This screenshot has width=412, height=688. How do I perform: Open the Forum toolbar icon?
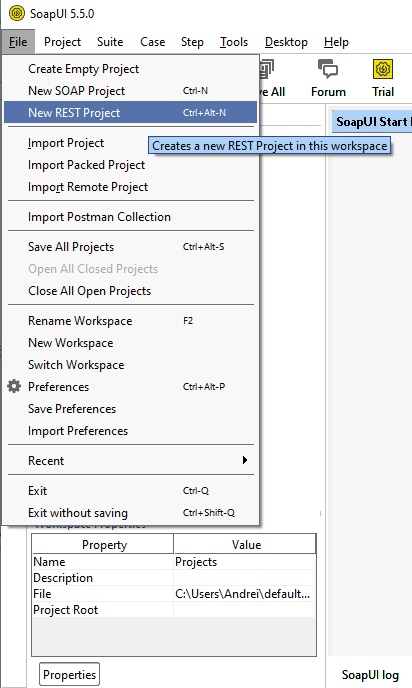[328, 79]
